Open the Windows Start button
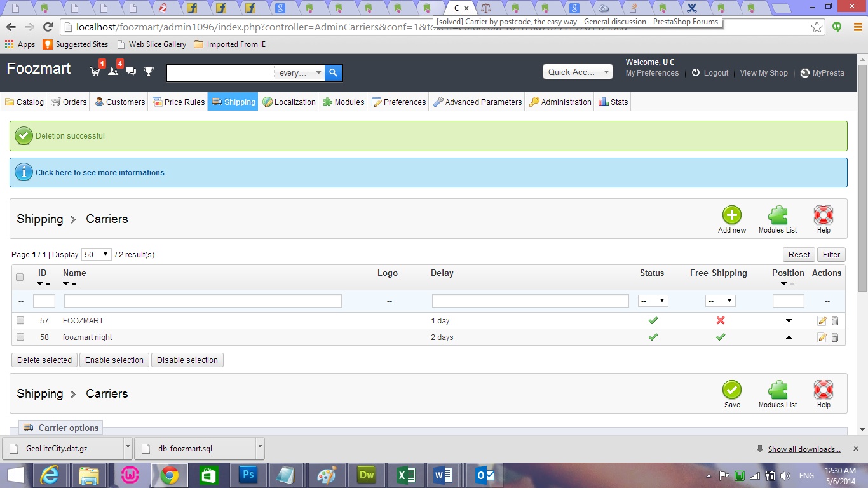Screen dimensions: 868x488 (x=15, y=475)
